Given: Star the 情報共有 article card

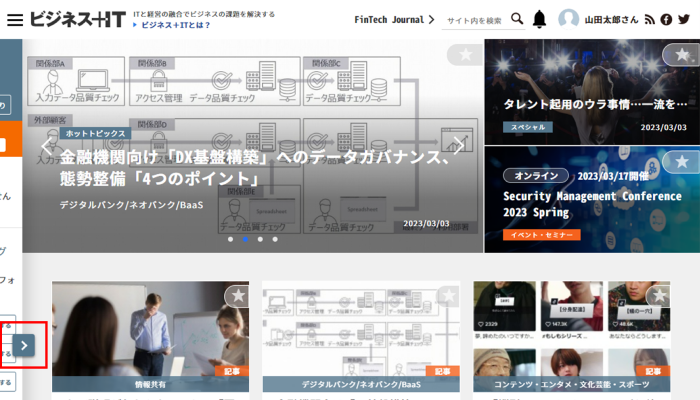Looking at the screenshot, I should [x=238, y=296].
